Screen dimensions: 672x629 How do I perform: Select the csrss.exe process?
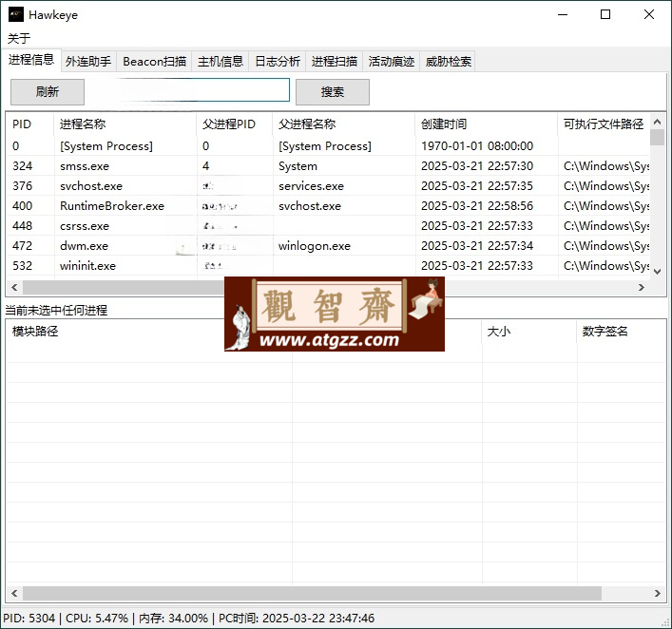[x=85, y=226]
